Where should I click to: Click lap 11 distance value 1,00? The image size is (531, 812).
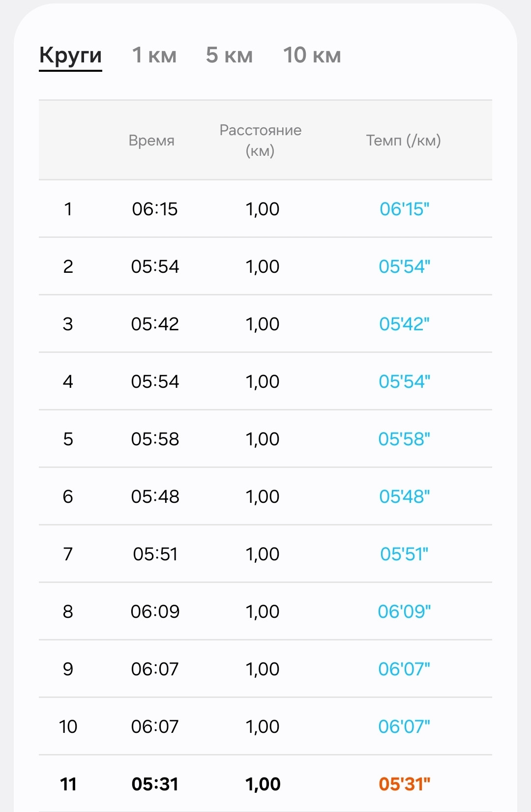point(263,784)
